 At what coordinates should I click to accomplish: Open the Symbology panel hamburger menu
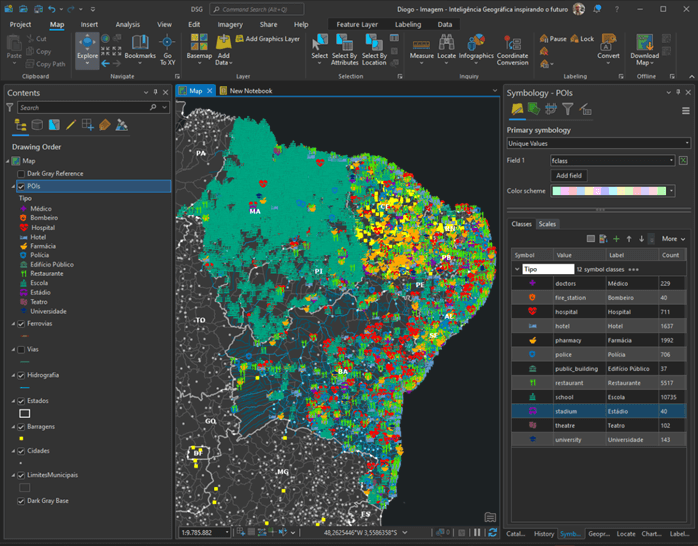pyautogui.click(x=686, y=110)
